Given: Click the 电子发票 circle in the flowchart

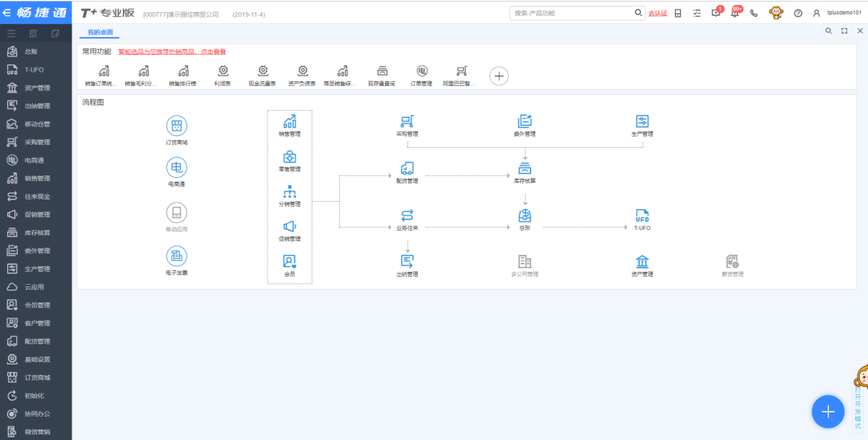Looking at the screenshot, I should (x=177, y=256).
